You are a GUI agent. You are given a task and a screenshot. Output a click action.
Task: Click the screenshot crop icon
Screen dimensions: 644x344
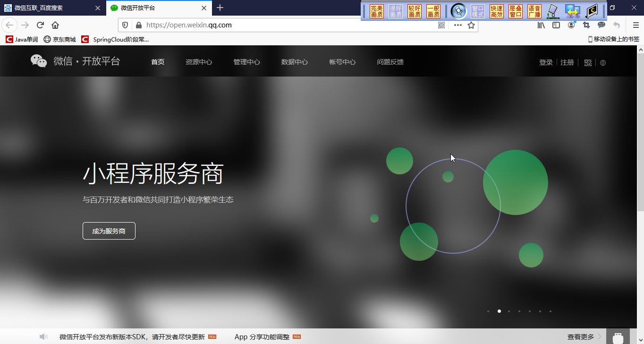[586, 25]
